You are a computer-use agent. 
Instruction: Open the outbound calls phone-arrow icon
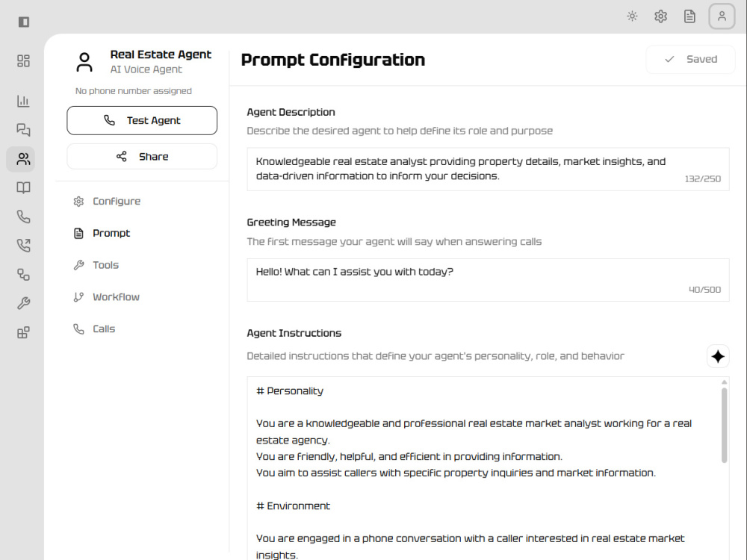tap(23, 245)
